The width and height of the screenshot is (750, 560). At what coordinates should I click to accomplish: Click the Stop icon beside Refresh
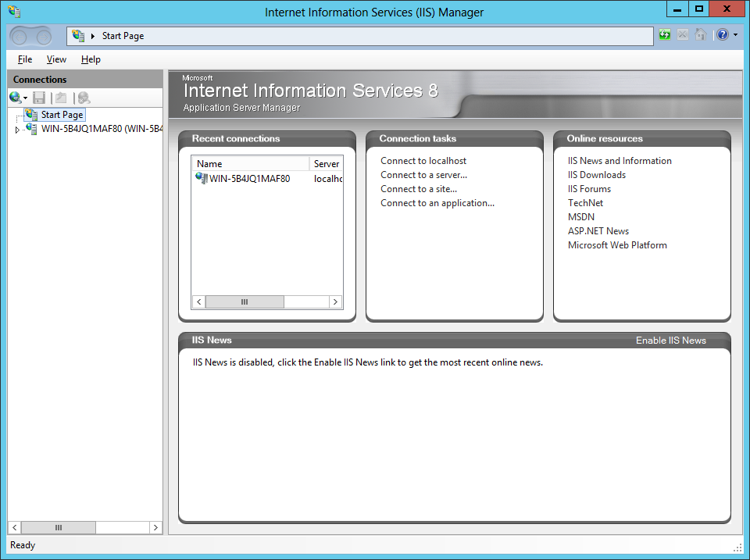(683, 35)
